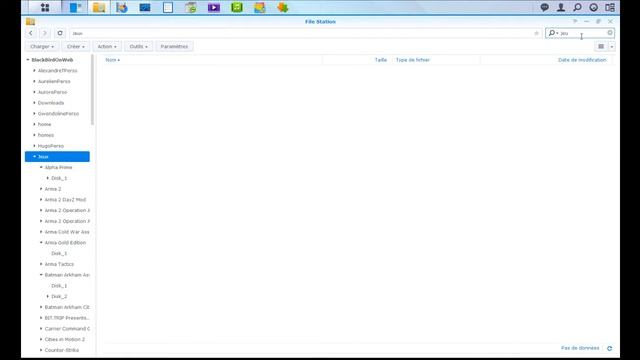This screenshot has height=360, width=640.
Task: Select the AlexandreTPerso folder
Action: [58, 71]
